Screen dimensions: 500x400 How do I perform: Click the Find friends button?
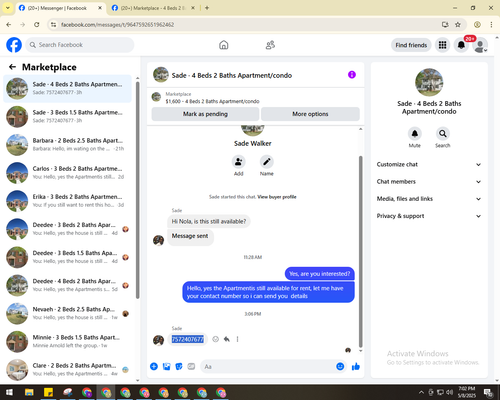(x=411, y=45)
